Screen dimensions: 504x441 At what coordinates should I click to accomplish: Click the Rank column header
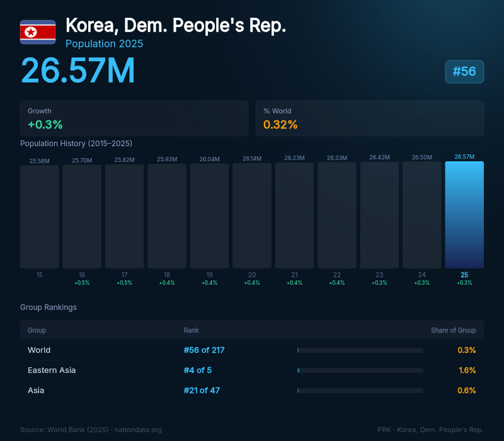(x=192, y=330)
